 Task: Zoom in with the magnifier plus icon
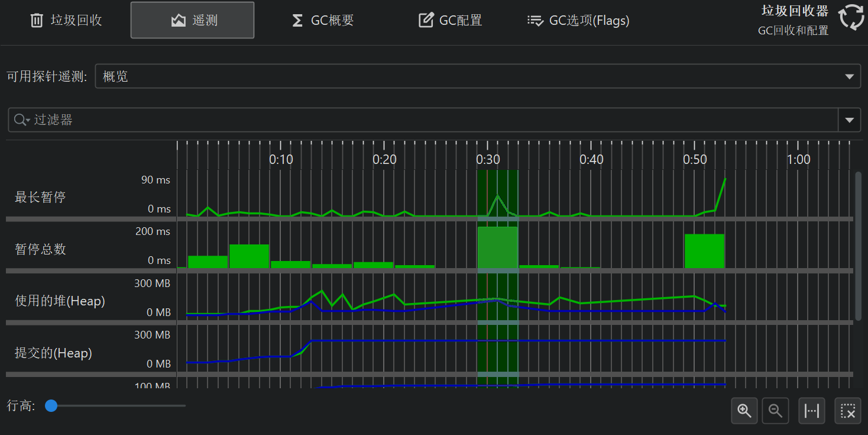point(744,410)
